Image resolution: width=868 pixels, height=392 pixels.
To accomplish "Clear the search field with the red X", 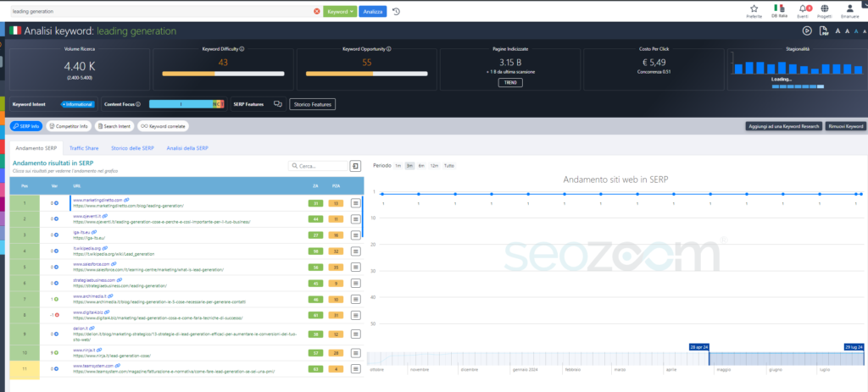I will click(317, 11).
